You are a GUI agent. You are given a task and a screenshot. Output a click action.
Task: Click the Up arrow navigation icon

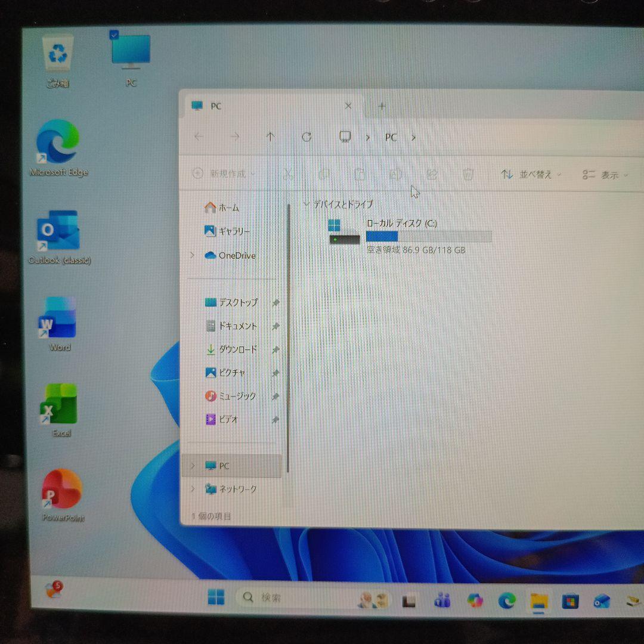pyautogui.click(x=270, y=137)
